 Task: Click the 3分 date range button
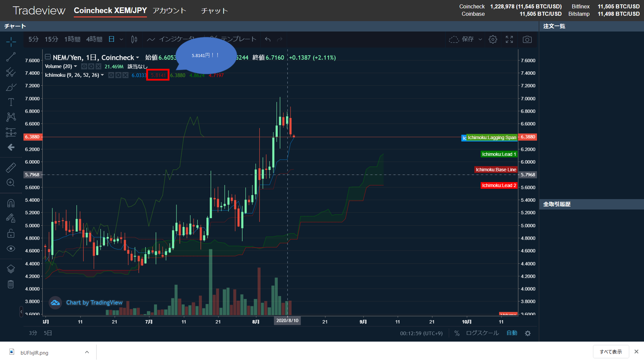pyautogui.click(x=33, y=333)
